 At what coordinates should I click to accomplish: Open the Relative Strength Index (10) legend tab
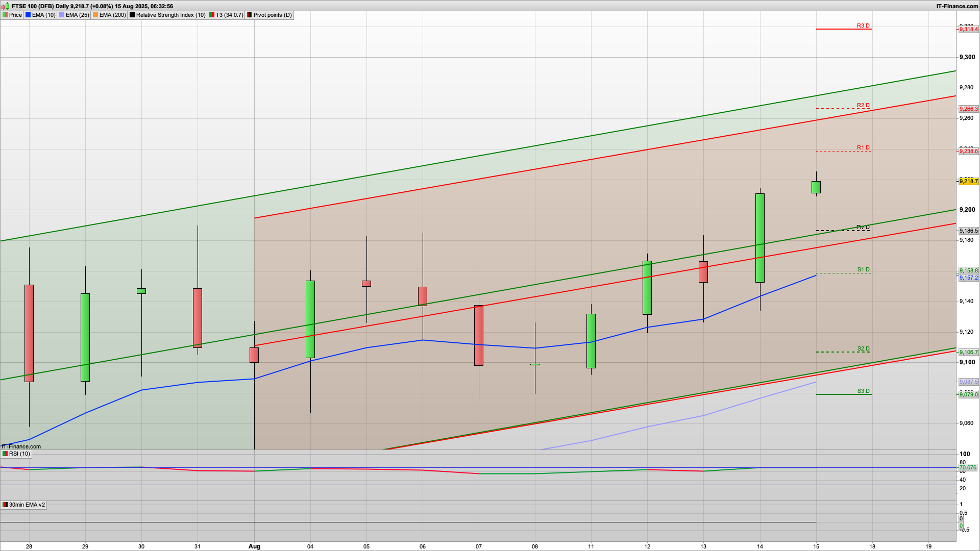(x=170, y=15)
